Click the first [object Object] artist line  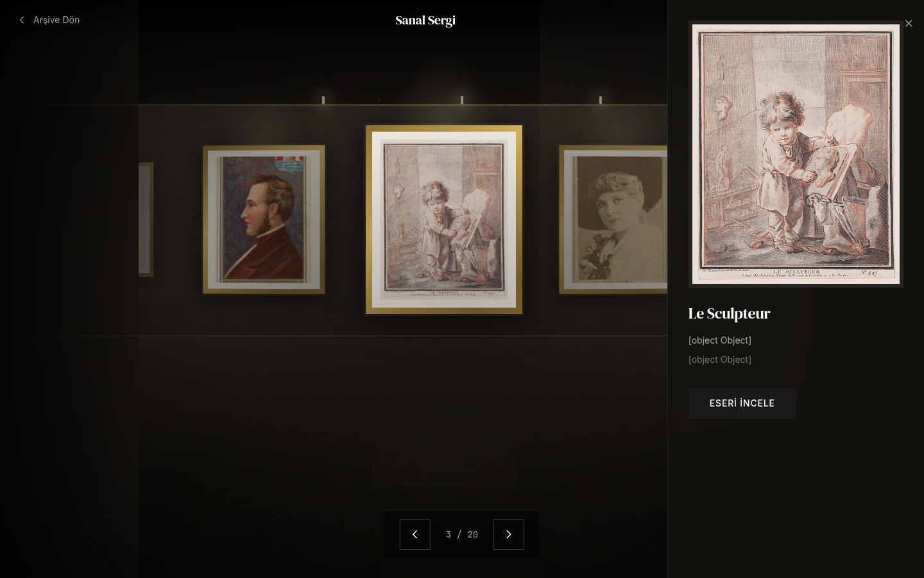720,340
